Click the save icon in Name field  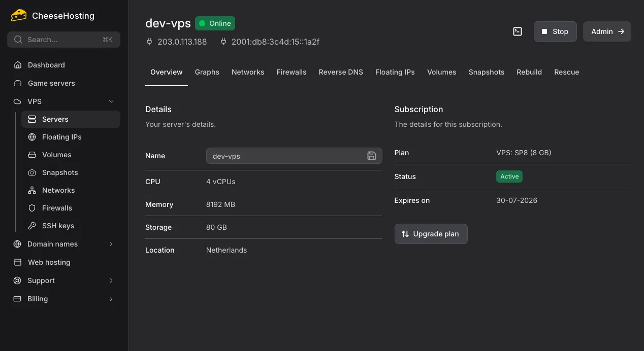click(x=372, y=156)
